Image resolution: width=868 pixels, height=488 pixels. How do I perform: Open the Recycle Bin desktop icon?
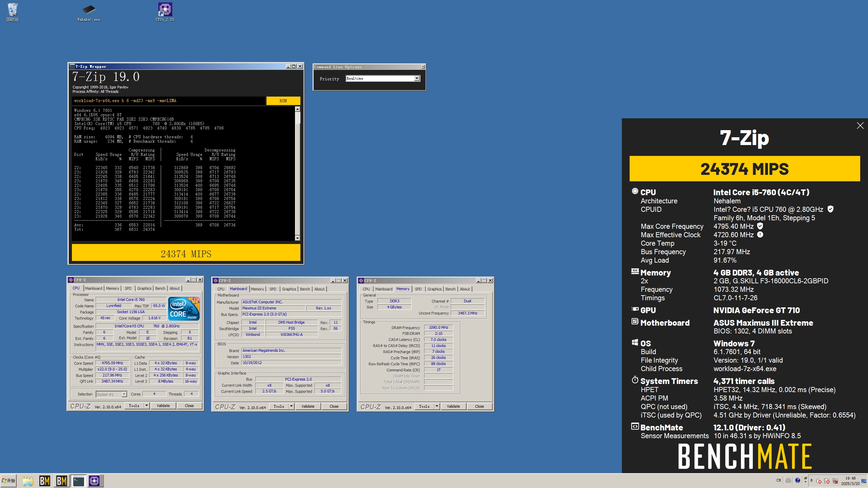click(13, 12)
